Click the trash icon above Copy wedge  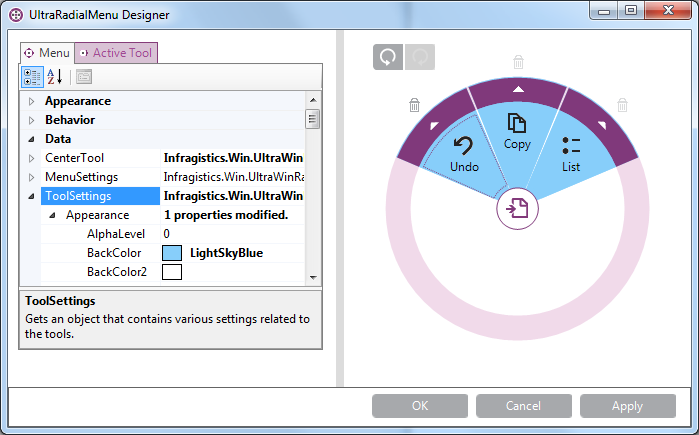click(x=518, y=62)
